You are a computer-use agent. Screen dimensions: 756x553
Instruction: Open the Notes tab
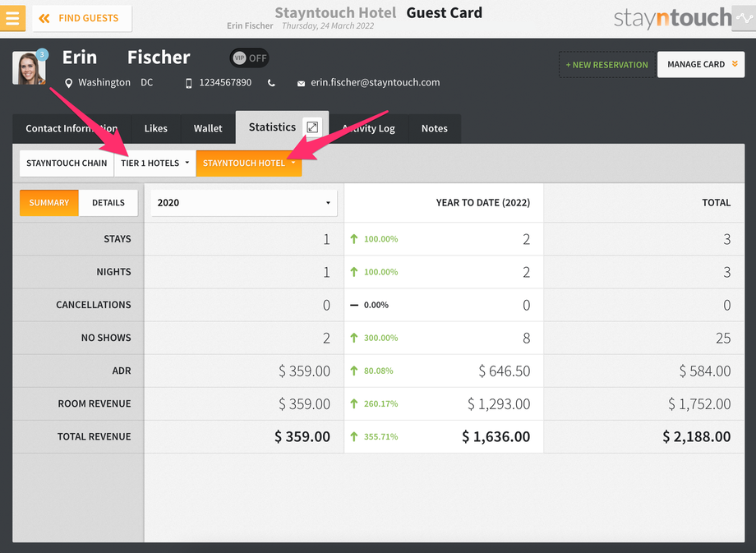[x=435, y=129]
